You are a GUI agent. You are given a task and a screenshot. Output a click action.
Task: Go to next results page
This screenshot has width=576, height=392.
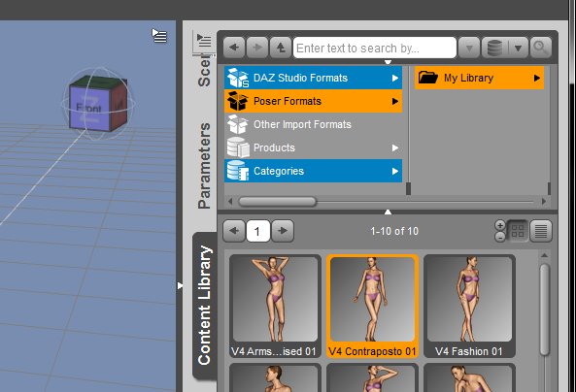click(283, 231)
